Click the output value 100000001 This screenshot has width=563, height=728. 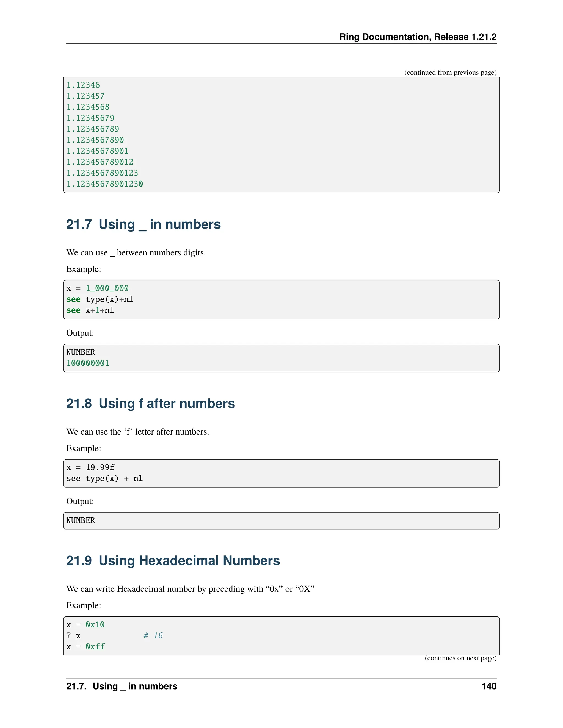pyautogui.click(x=88, y=363)
